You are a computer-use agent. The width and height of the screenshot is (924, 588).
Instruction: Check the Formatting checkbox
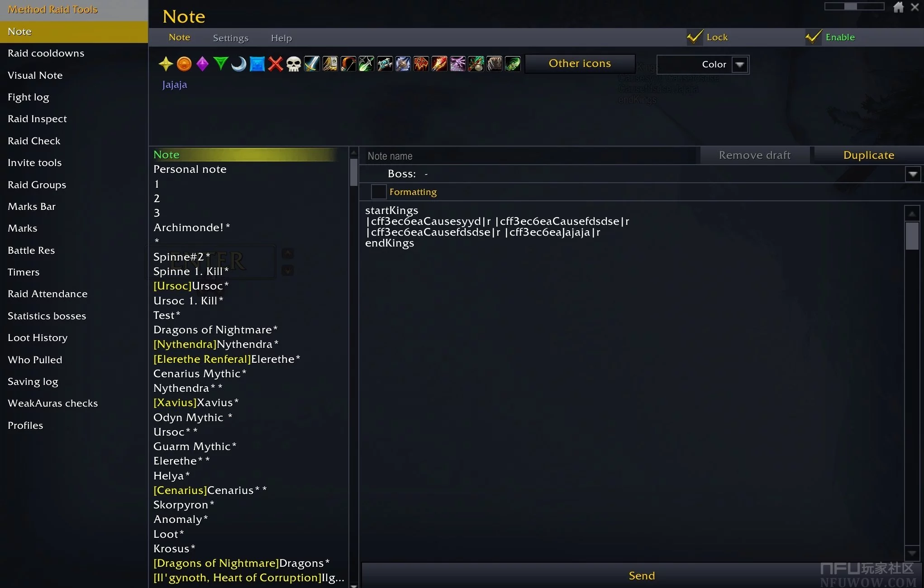click(x=378, y=192)
